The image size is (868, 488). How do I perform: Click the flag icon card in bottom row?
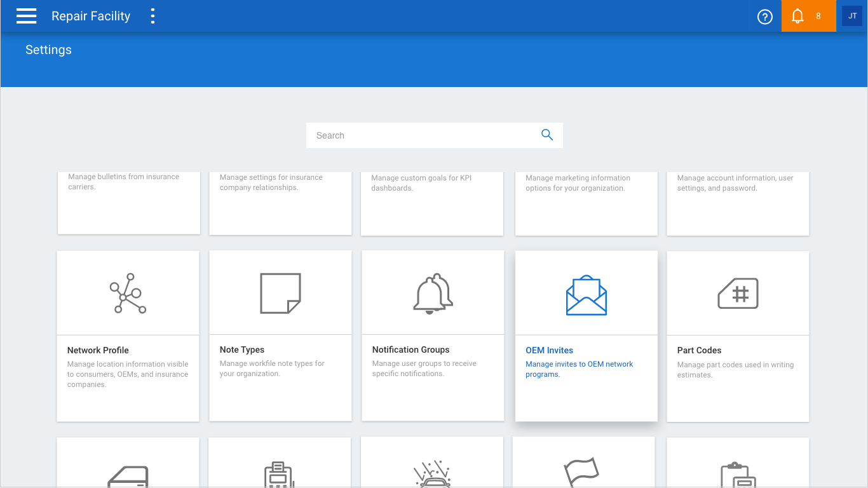click(x=583, y=463)
